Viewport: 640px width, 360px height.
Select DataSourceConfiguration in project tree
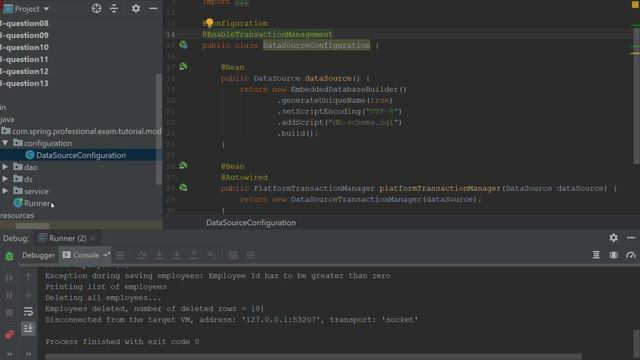coord(80,155)
